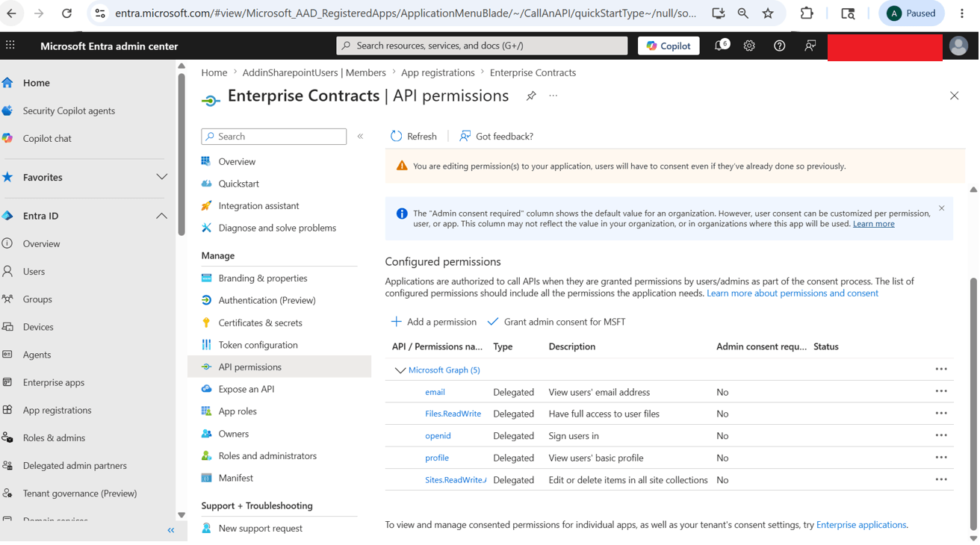This screenshot has height=545, width=980.
Task: Collapse the Microsoft Graph (5) group
Action: tap(400, 370)
